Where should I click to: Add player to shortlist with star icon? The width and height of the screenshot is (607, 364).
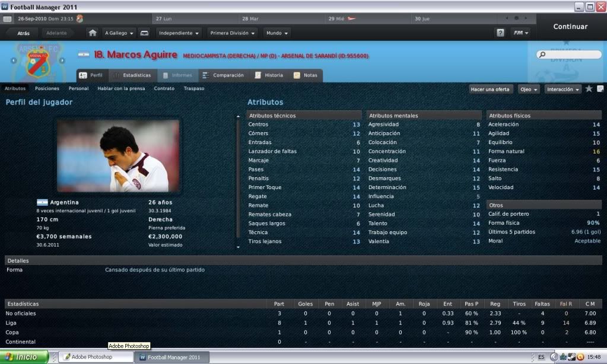[589, 89]
